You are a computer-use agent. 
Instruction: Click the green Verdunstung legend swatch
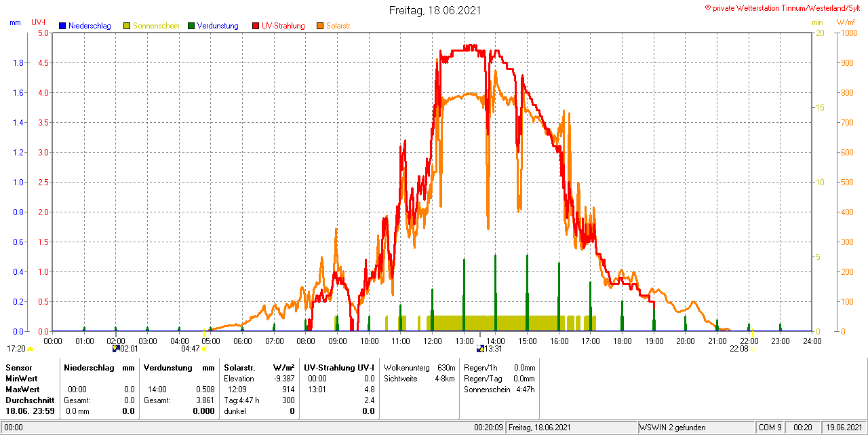click(191, 26)
